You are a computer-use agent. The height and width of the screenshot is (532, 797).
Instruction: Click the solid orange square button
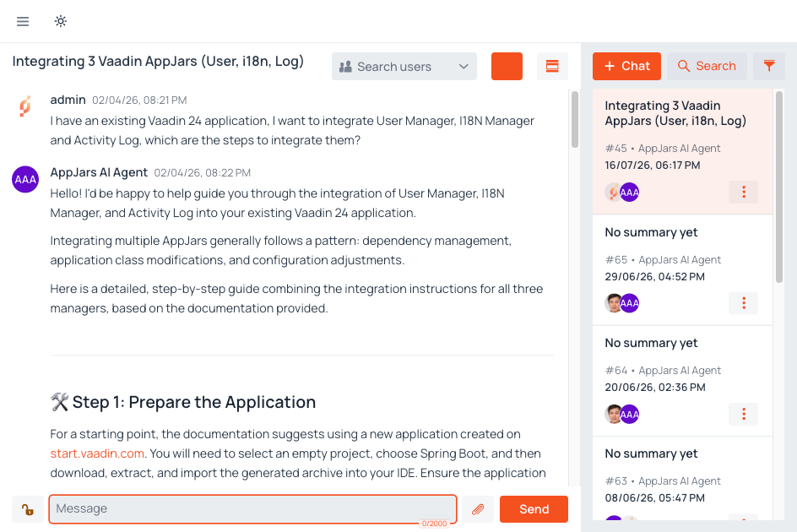tap(507, 66)
